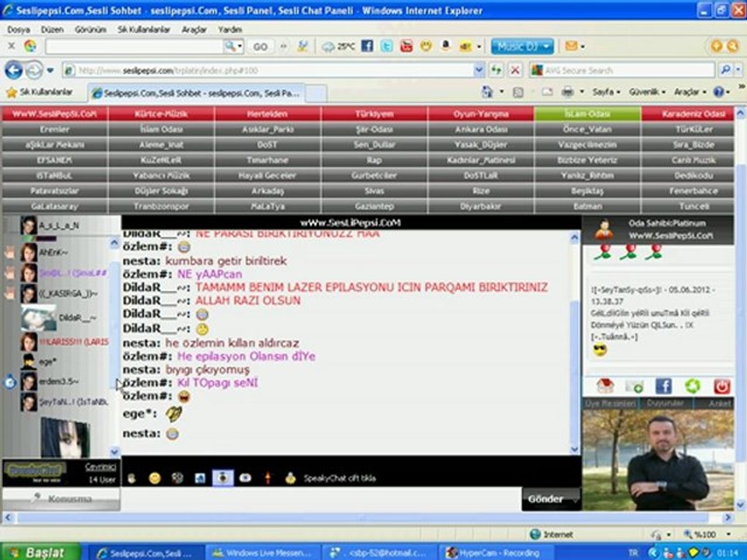Click the highlighted webcam icon in chat toolbar

(223, 478)
